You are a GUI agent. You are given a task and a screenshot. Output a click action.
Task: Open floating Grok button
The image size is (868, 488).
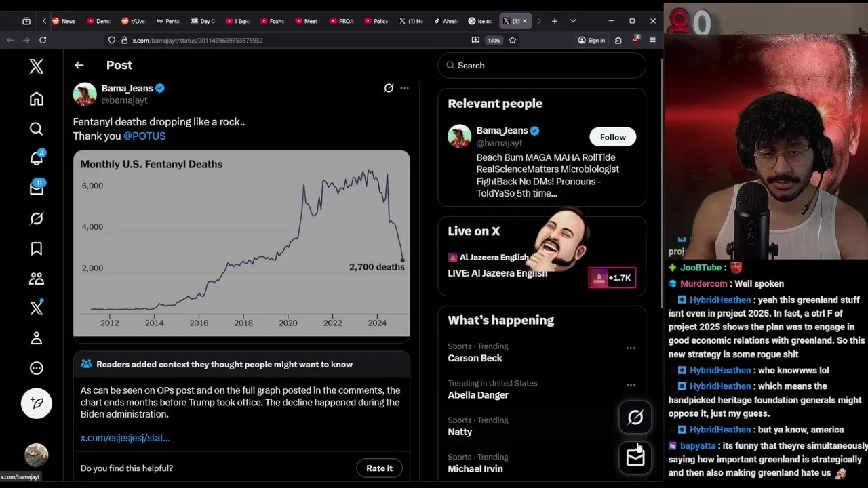tap(635, 418)
